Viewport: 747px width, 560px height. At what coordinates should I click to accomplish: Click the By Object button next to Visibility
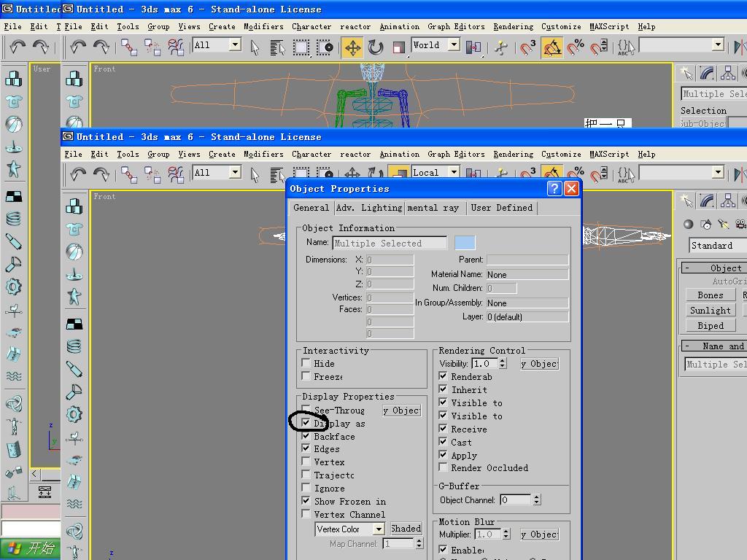coord(539,364)
